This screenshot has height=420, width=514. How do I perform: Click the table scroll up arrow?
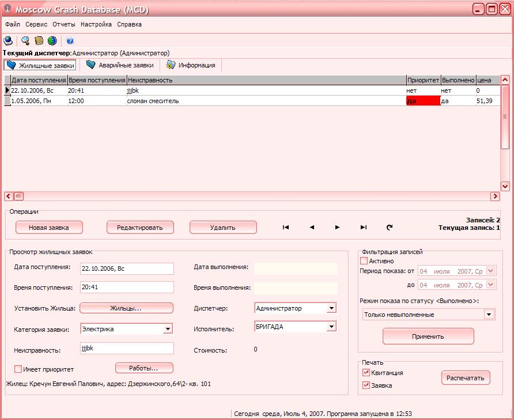[x=505, y=80]
